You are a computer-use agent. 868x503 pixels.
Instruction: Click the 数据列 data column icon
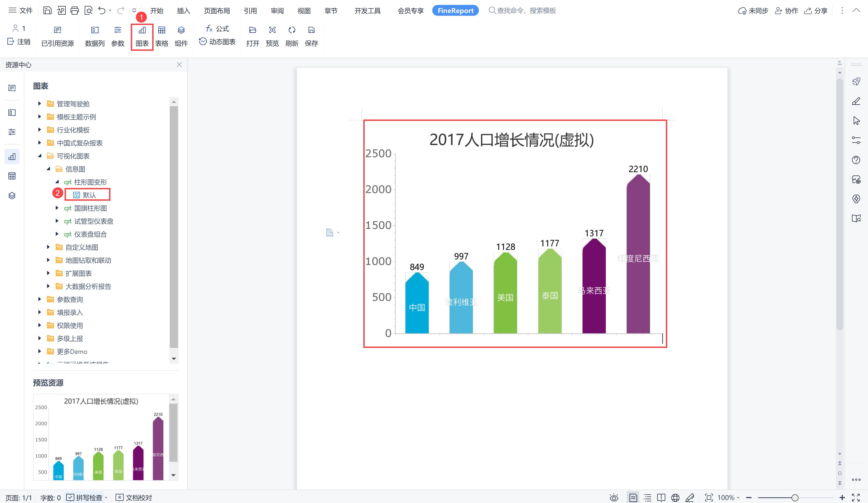pyautogui.click(x=95, y=30)
